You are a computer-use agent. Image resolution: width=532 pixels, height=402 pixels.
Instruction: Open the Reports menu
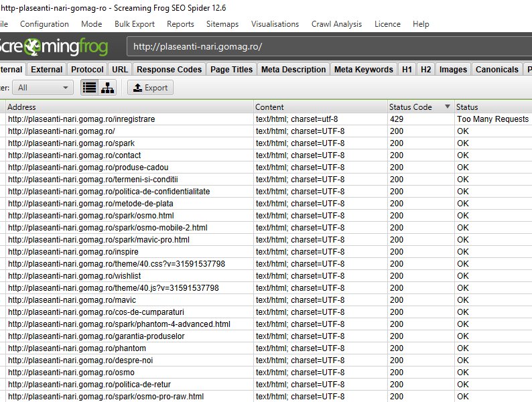(x=180, y=24)
